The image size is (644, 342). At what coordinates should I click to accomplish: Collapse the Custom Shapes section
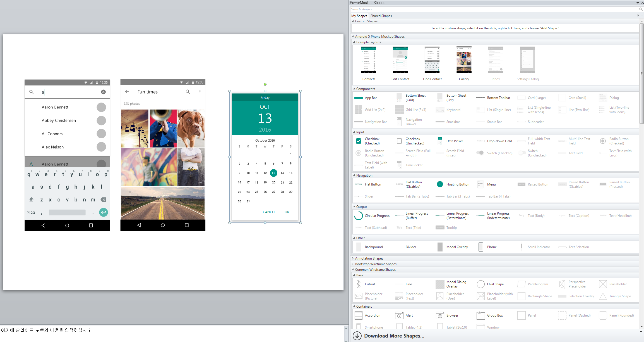[353, 21]
